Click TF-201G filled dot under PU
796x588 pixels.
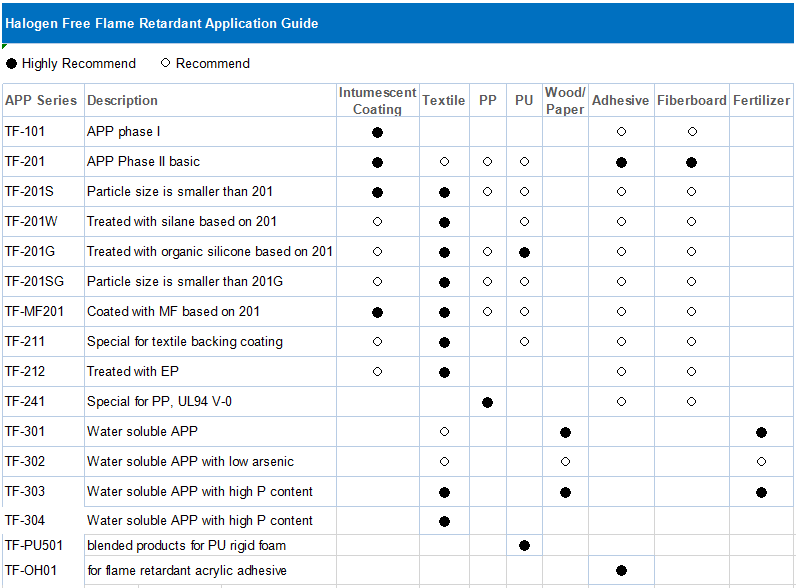[524, 252]
